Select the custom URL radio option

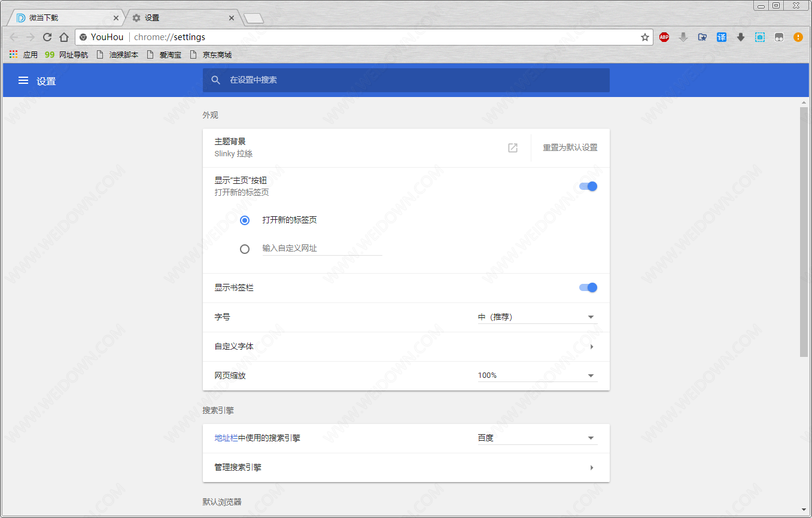(244, 249)
